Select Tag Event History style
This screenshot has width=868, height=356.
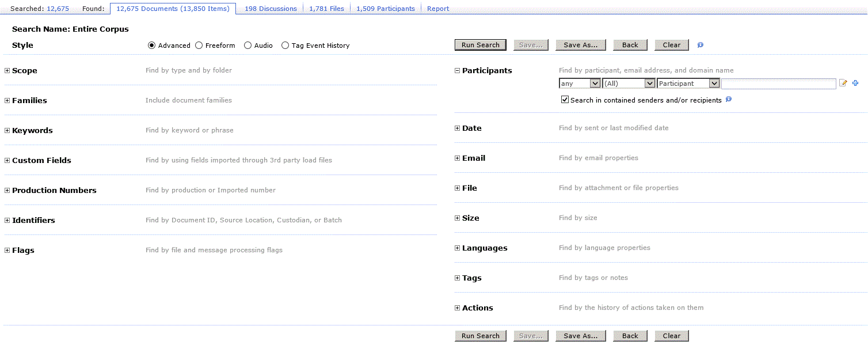pyautogui.click(x=285, y=46)
